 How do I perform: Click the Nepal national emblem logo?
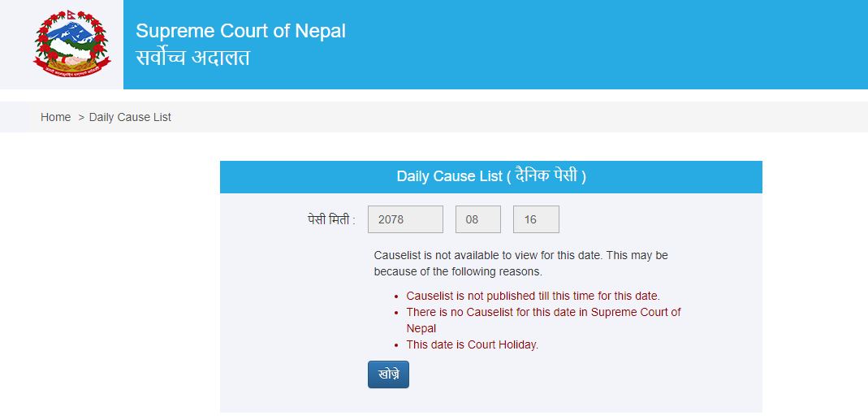(70, 44)
